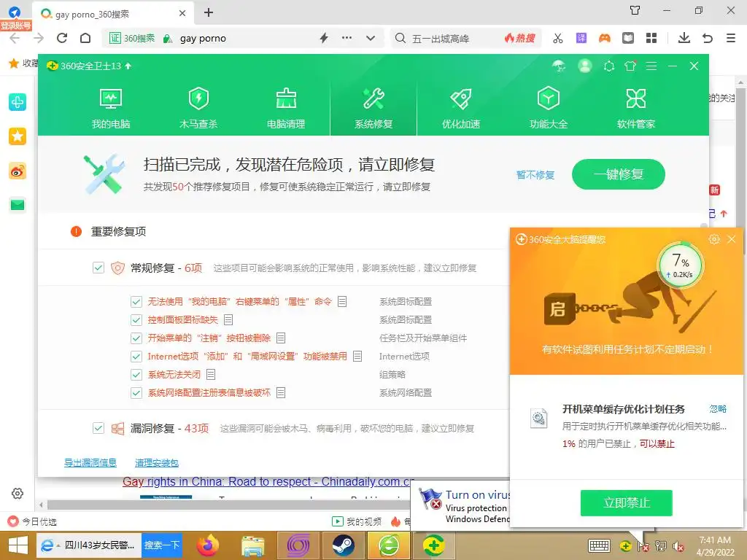Image resolution: width=747 pixels, height=560 pixels.
Task: Close the 360安全大脑 reminder popup
Action: coord(732,239)
